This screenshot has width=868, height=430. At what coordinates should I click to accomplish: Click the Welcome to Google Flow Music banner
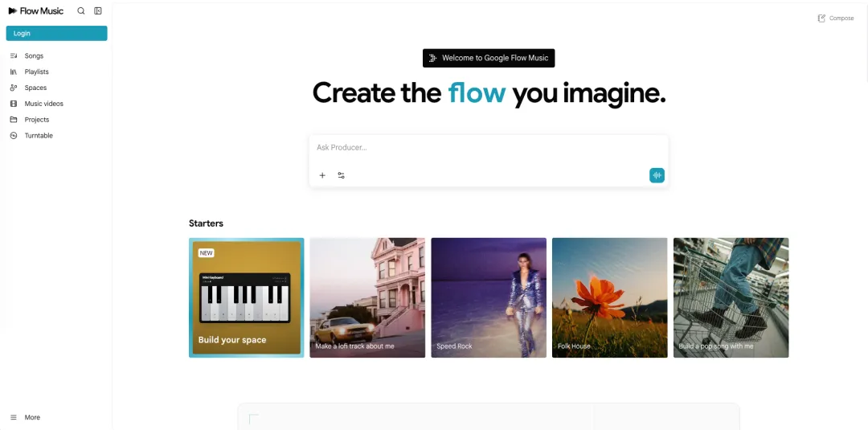click(x=489, y=58)
